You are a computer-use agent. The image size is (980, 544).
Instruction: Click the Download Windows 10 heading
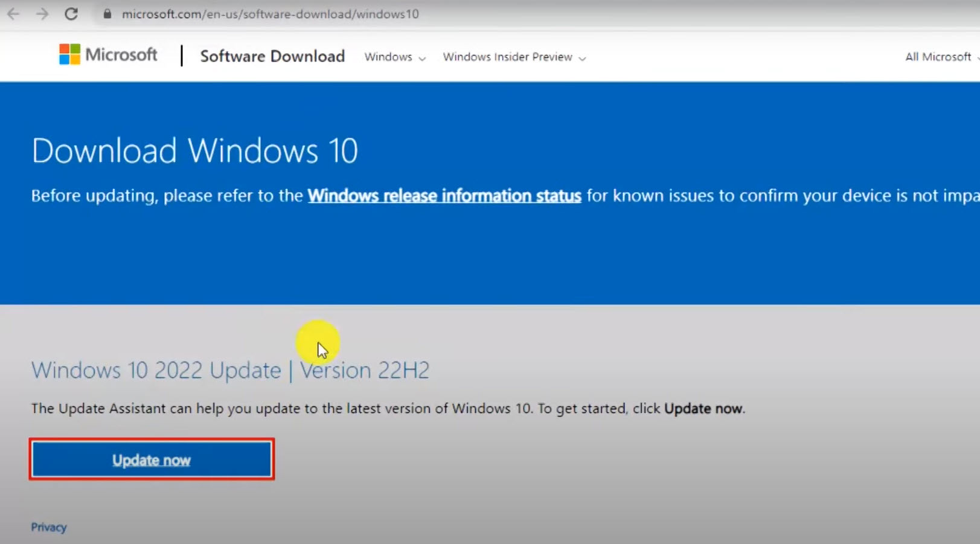pos(194,150)
